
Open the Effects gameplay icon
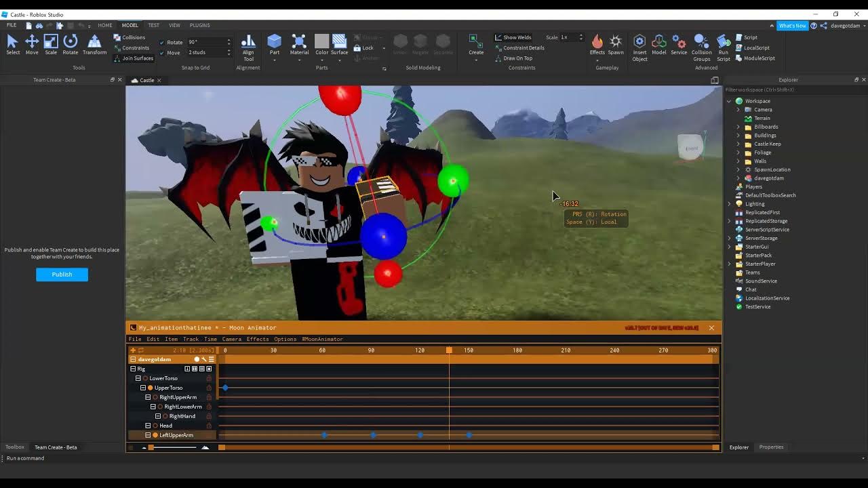597,45
